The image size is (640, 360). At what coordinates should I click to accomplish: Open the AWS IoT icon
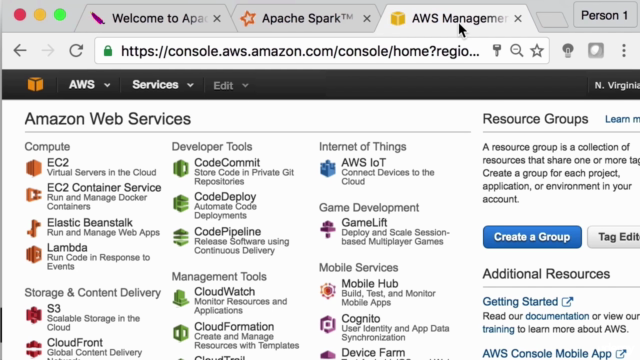(x=328, y=168)
